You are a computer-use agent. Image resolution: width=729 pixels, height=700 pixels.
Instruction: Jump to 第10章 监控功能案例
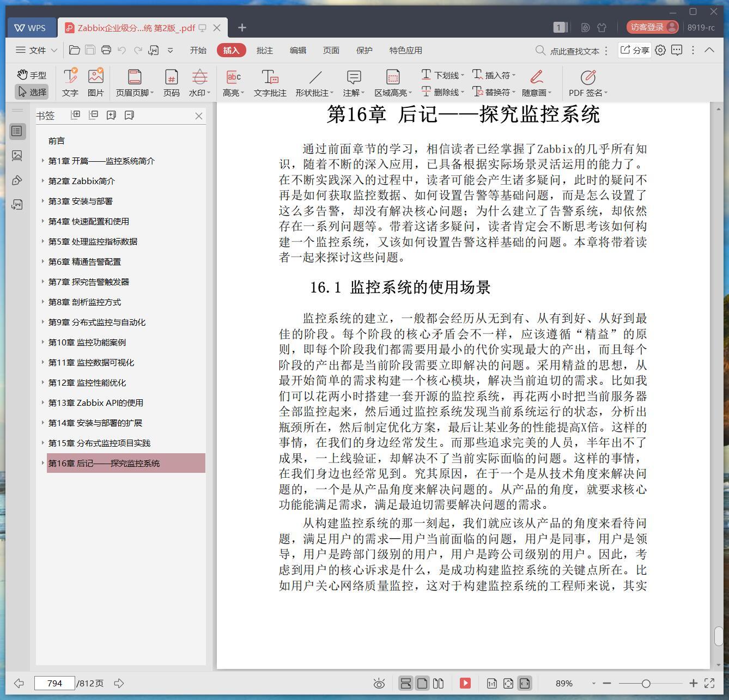point(87,342)
